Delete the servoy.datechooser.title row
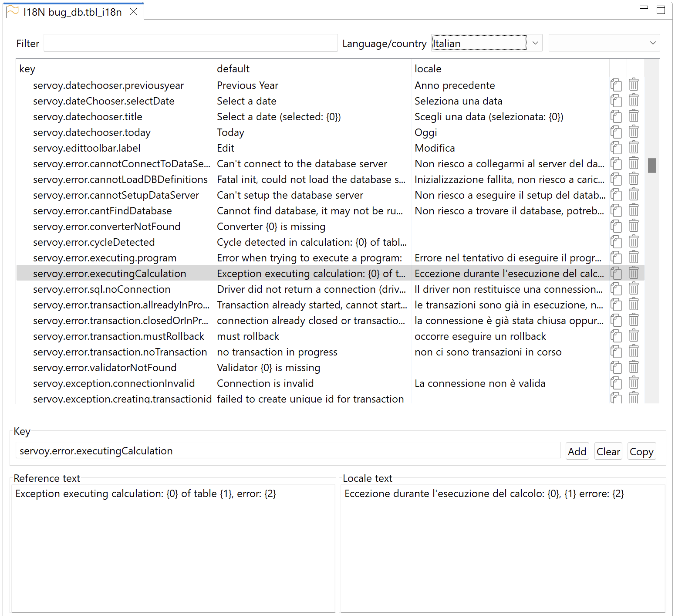 634,116
